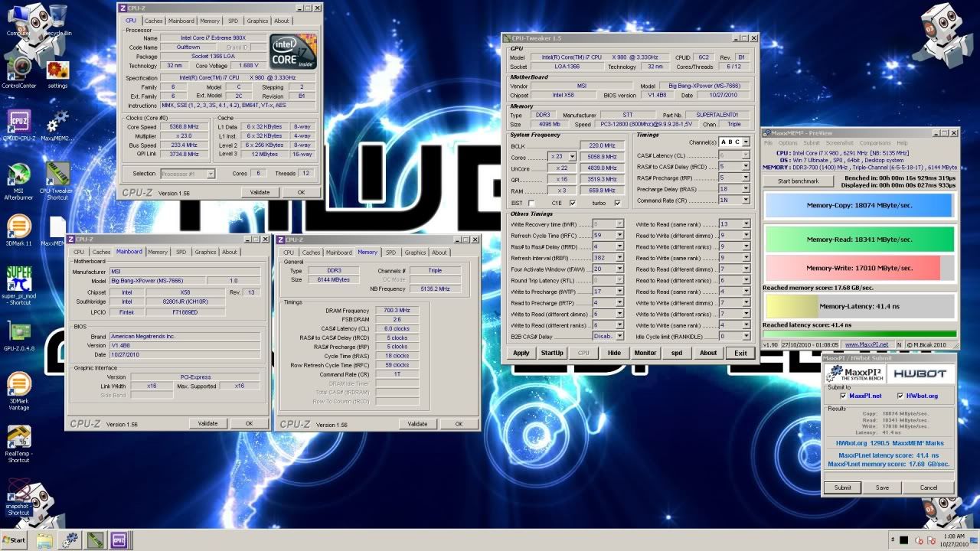980x551 pixels.
Task: Open the Recycle Bin on desktop
Action: coord(57,17)
